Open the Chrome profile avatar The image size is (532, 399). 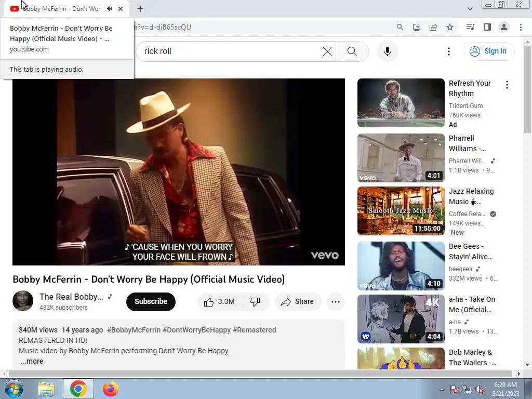(x=504, y=27)
